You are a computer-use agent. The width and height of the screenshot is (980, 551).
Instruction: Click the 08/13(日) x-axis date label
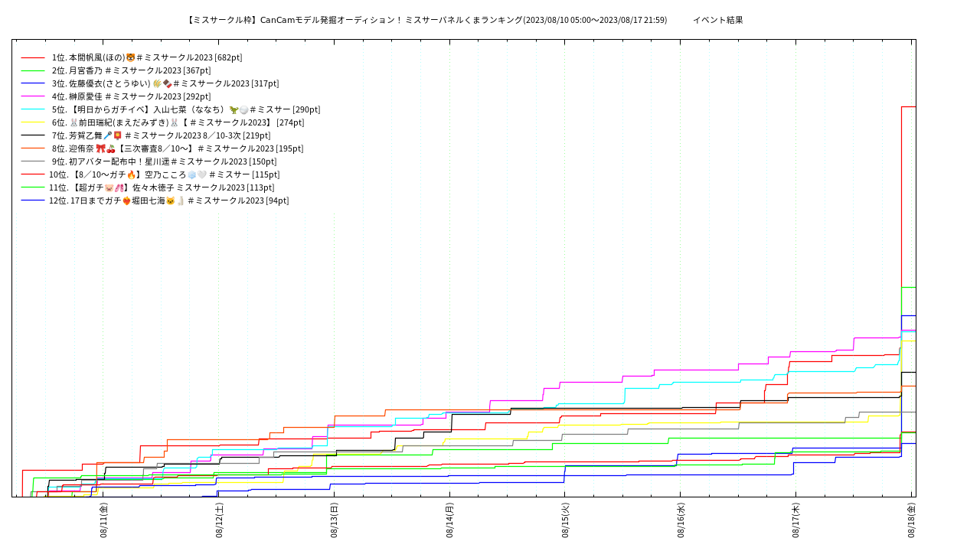pos(334,520)
